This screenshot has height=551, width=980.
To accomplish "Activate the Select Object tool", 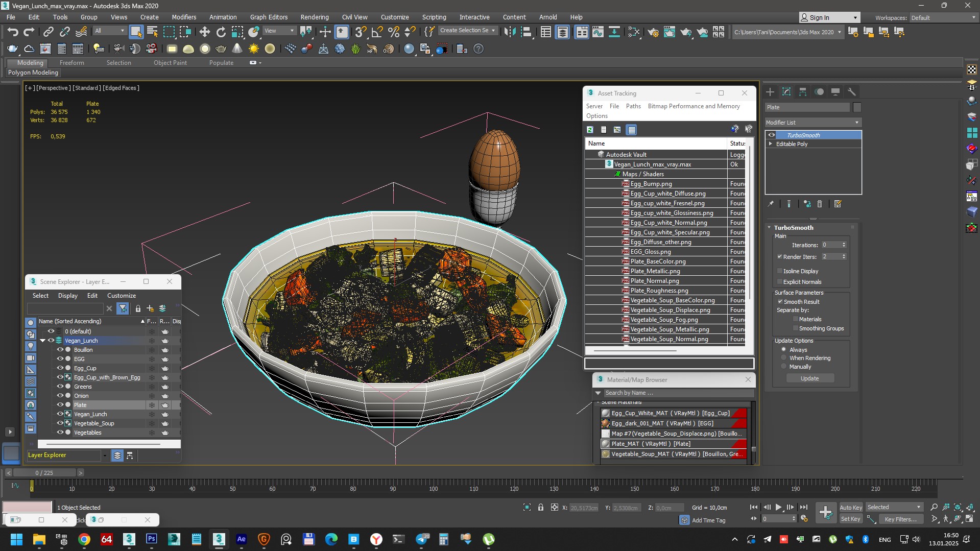I will [x=136, y=32].
